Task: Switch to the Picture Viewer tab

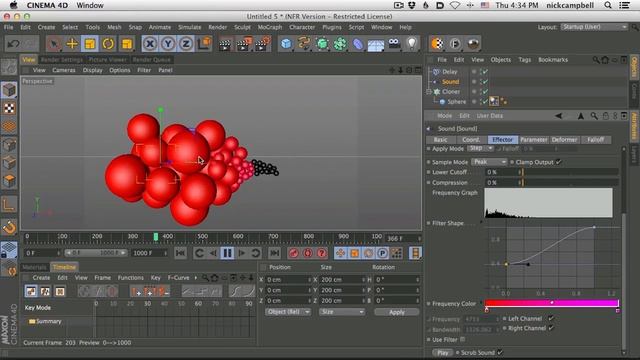Action: click(107, 60)
